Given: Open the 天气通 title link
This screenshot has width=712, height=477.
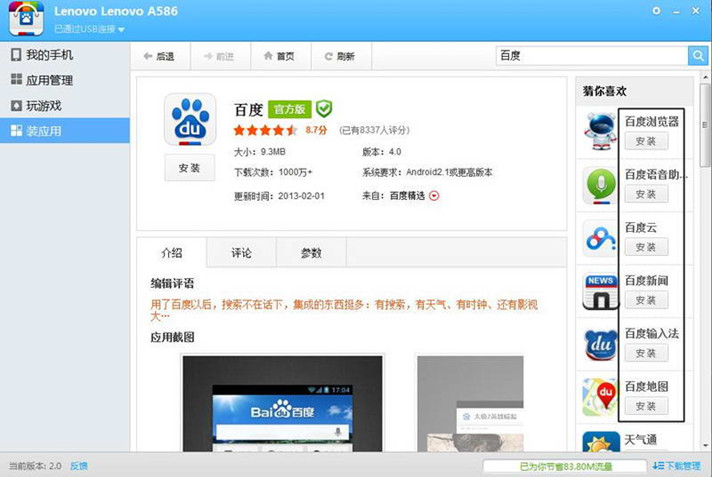Looking at the screenshot, I should 641,439.
